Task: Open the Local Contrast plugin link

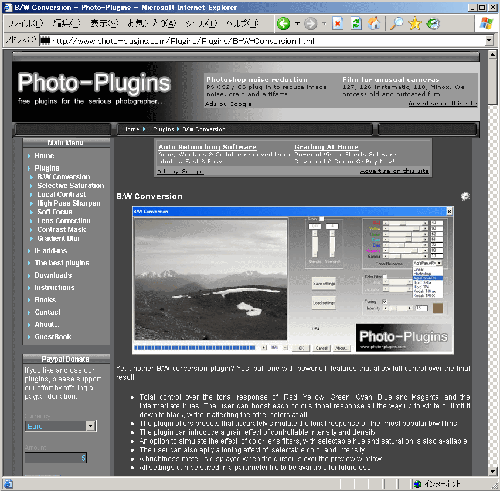Action: pos(61,194)
